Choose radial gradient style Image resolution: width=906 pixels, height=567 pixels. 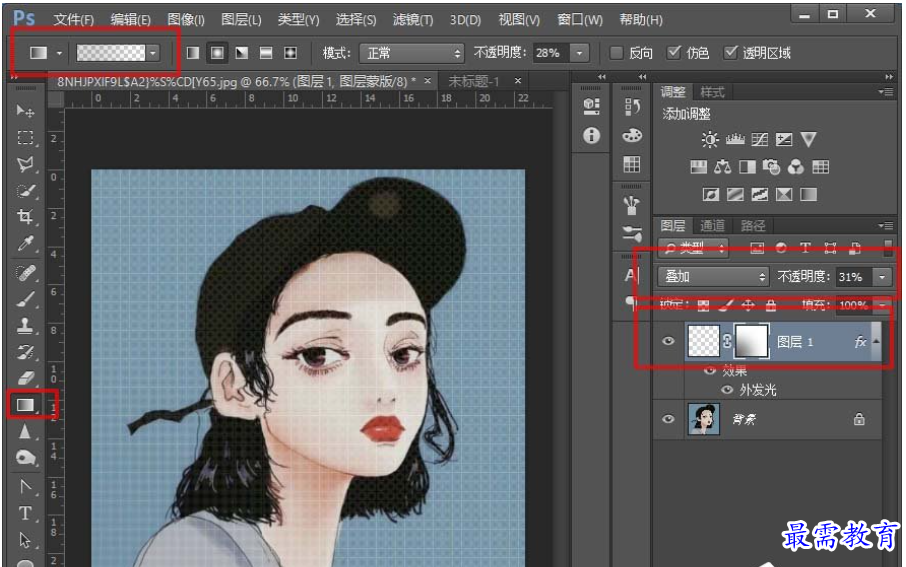click(x=217, y=53)
